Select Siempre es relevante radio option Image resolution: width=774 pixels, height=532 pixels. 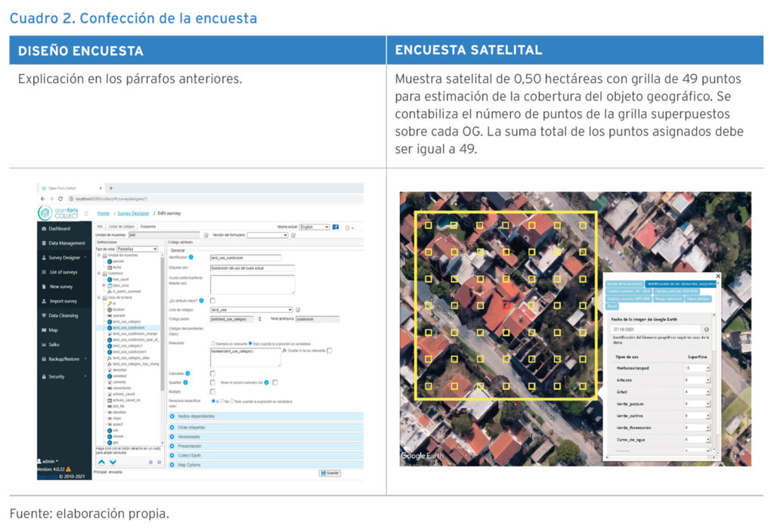coord(213,344)
